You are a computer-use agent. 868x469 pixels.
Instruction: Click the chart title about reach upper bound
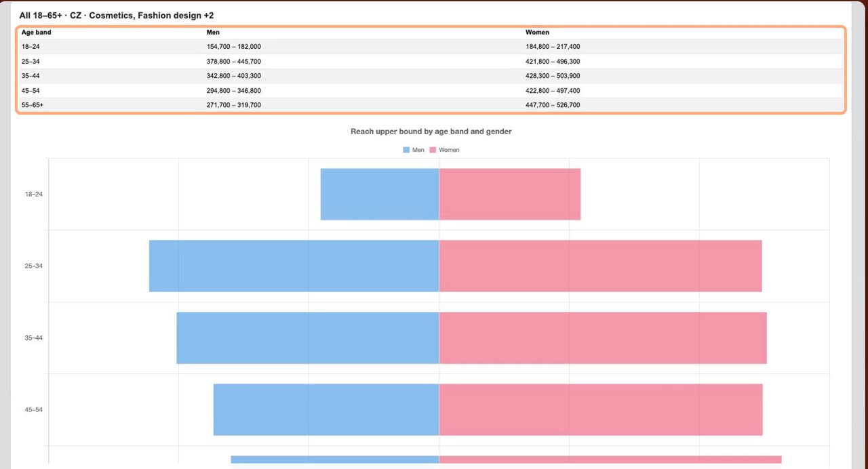pyautogui.click(x=431, y=131)
